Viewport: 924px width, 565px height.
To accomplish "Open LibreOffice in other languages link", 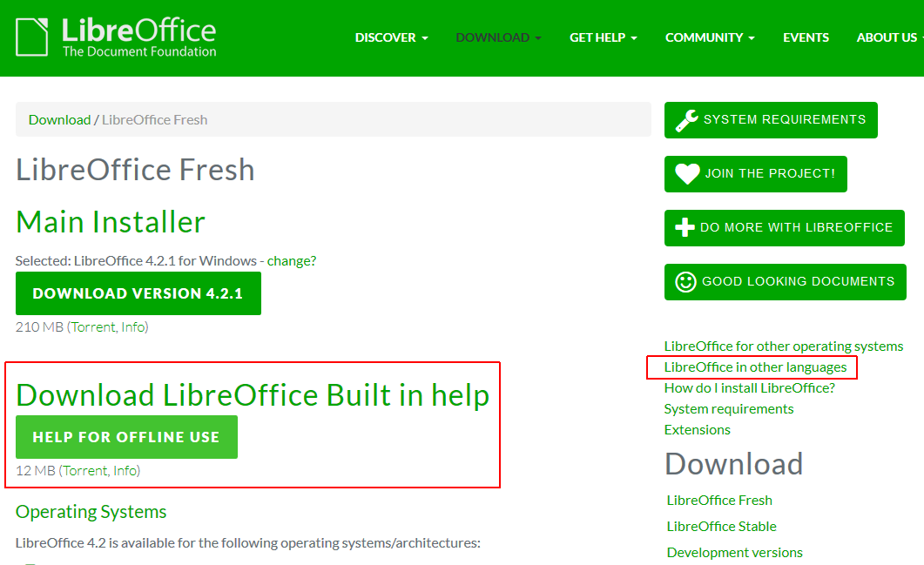I will [755, 367].
